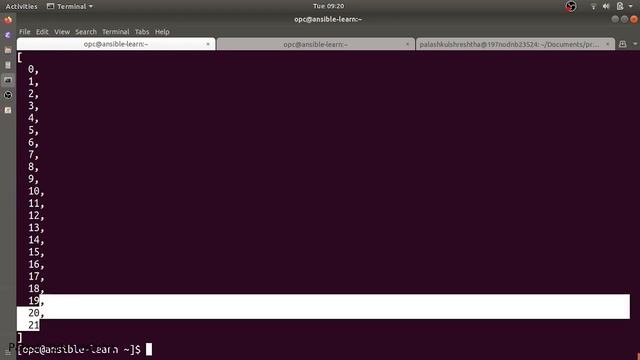The width and height of the screenshot is (640, 360).
Task: Click the opc@ansible-learn shell prompt
Action: click(79, 350)
